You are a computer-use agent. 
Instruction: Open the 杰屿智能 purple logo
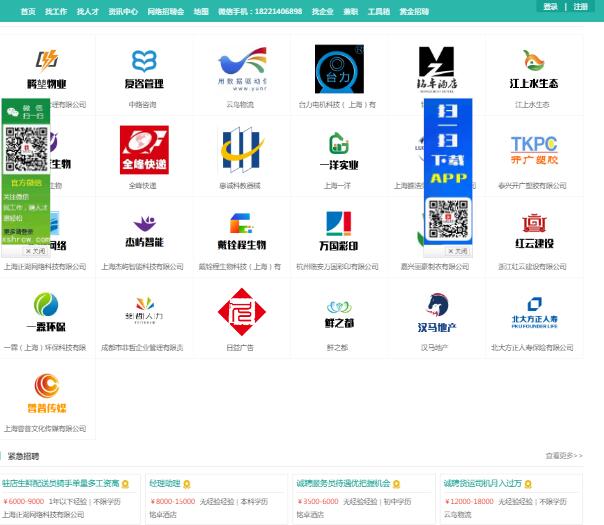[144, 231]
